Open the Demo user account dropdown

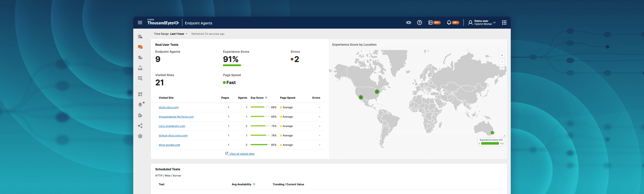482,23
